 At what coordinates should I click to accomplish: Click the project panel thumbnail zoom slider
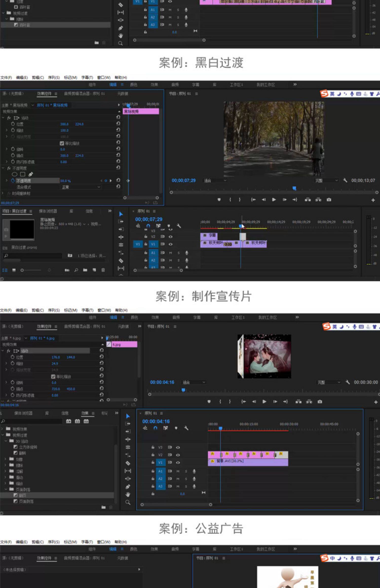tap(22, 270)
